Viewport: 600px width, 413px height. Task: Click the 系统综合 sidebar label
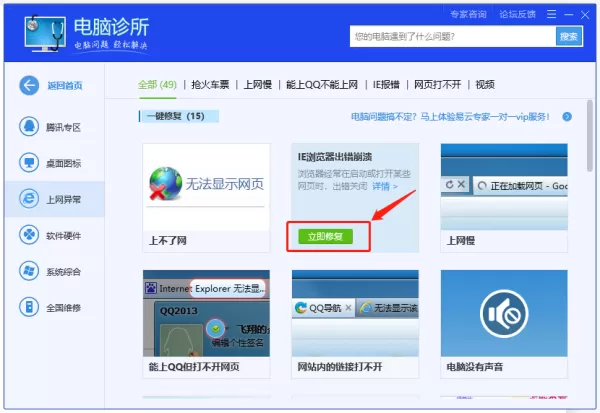point(64,272)
